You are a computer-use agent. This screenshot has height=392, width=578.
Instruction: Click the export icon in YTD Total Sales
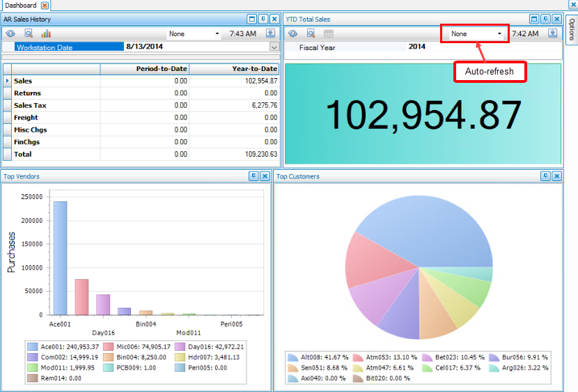[552, 33]
